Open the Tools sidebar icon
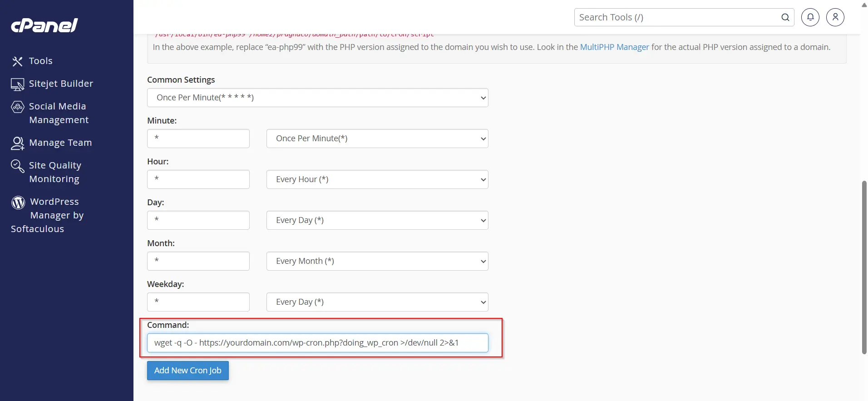The image size is (868, 401). pyautogui.click(x=17, y=61)
